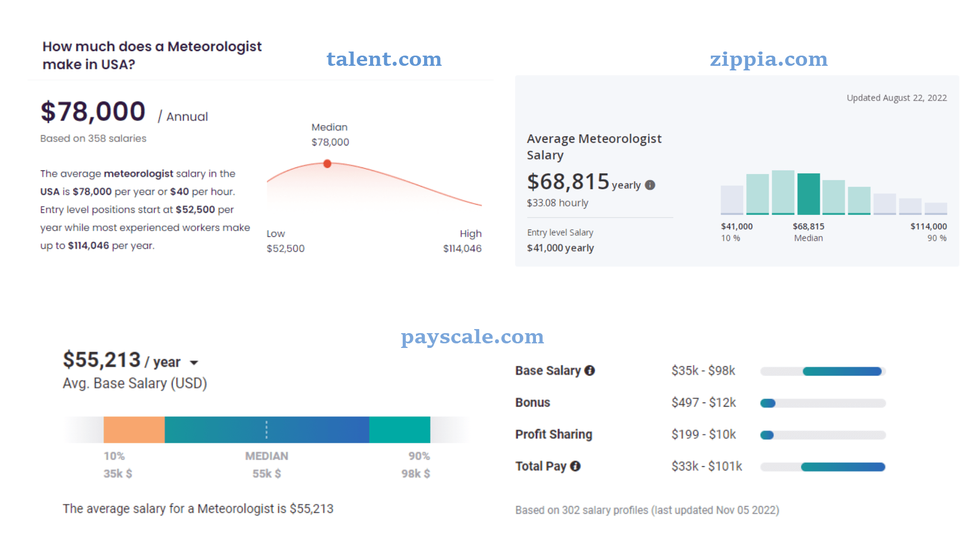Click 'Avg. Base Salary (USD)' label

(135, 383)
